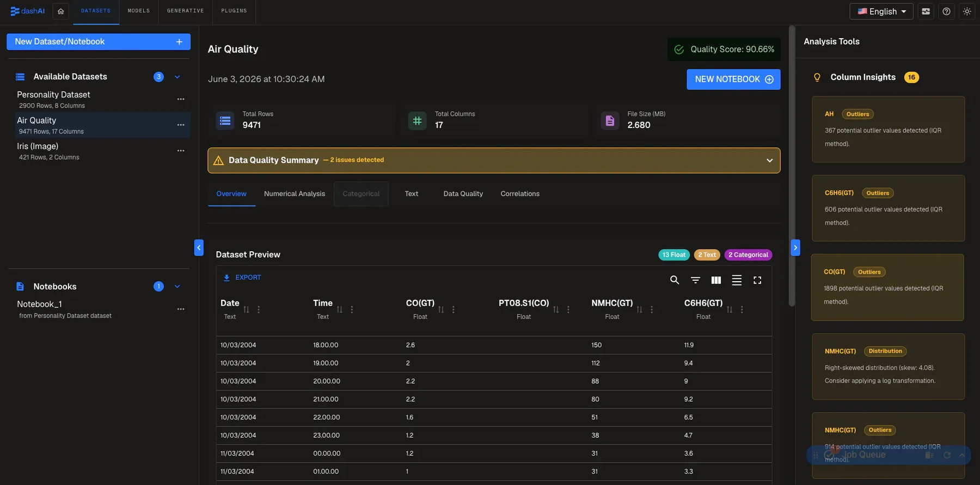
Task: Sort by the CO(GT) column
Action: tap(441, 310)
